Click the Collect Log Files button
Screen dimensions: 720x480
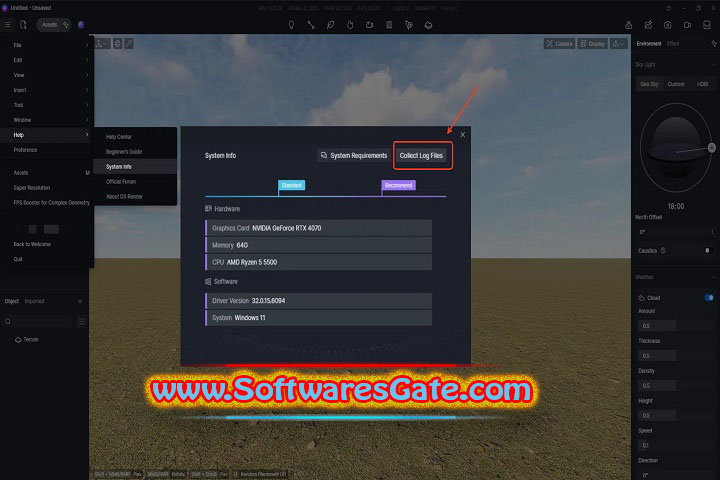421,155
